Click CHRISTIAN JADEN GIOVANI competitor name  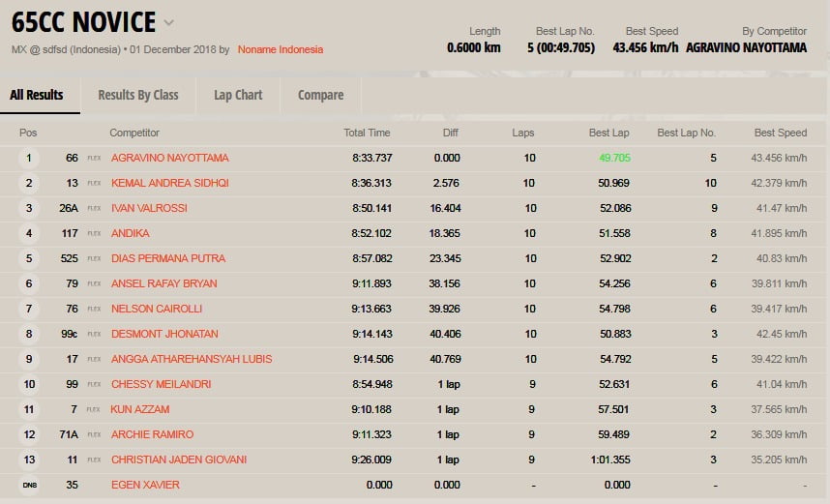[x=179, y=460]
